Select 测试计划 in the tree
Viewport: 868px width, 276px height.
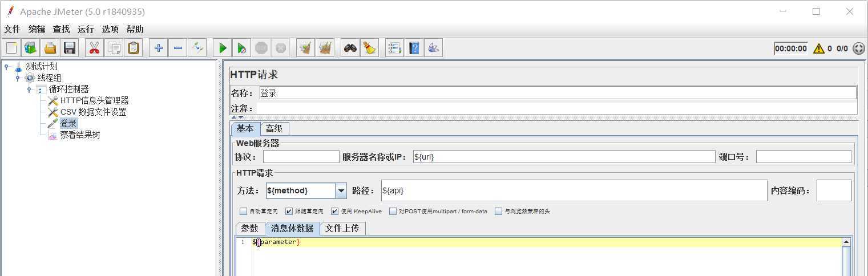[42, 66]
